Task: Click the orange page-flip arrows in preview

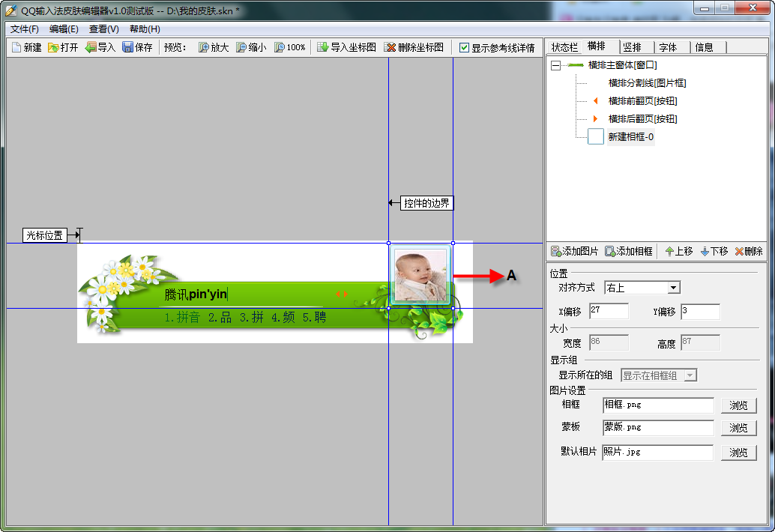Action: tap(342, 294)
